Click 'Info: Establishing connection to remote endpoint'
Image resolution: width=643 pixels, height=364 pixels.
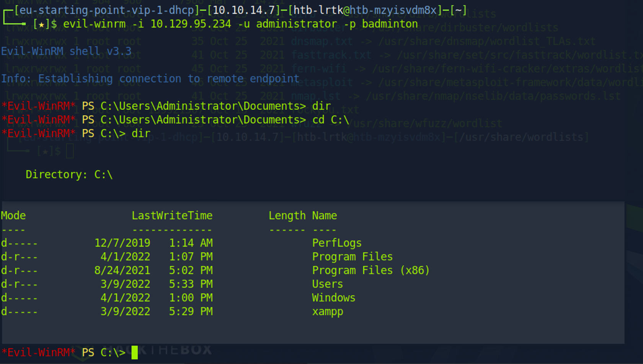pyautogui.click(x=150, y=79)
